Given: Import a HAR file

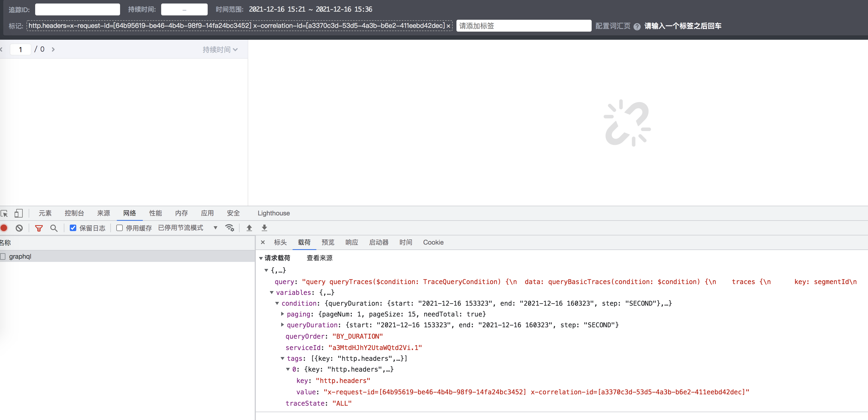Looking at the screenshot, I should coord(249,228).
